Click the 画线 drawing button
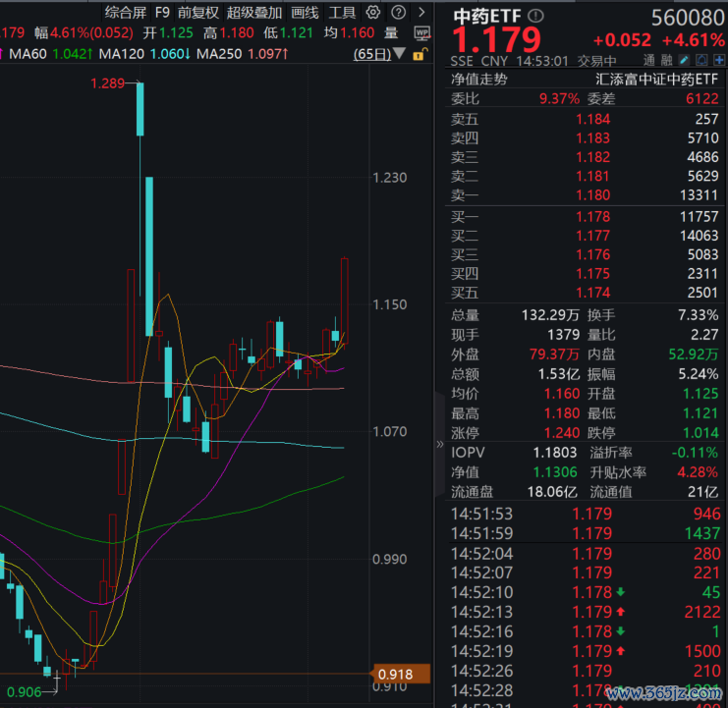This screenshot has width=728, height=708. 305,13
